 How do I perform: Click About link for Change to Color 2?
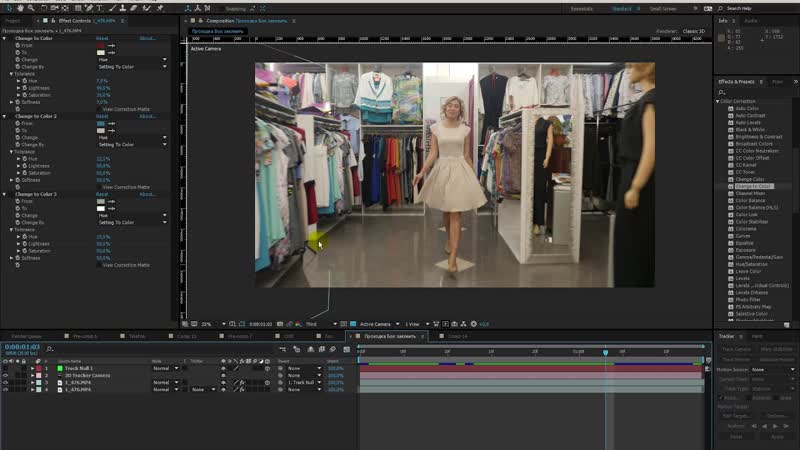tap(147, 116)
